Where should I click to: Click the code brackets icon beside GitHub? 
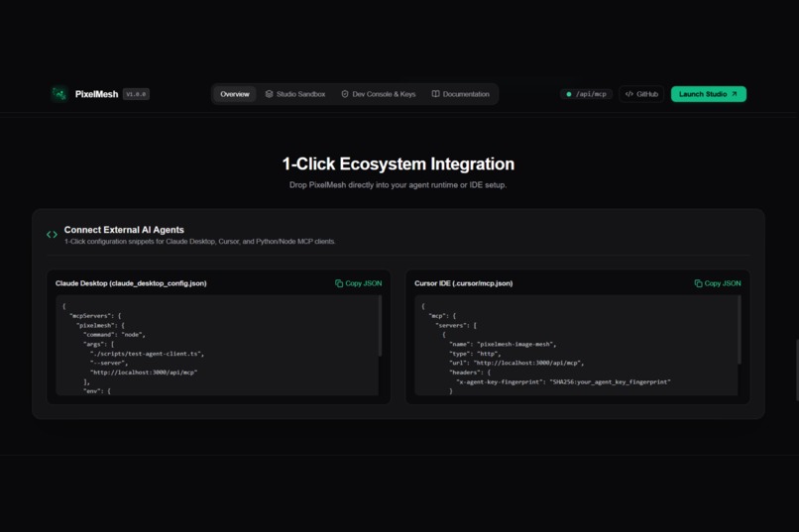(x=629, y=94)
